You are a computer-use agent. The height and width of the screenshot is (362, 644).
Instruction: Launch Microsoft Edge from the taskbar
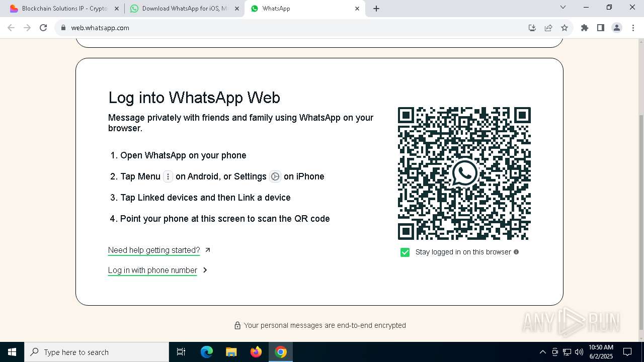click(x=207, y=352)
